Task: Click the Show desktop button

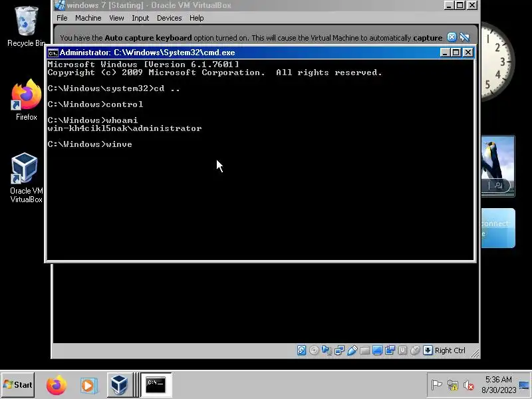Action: (x=524, y=385)
